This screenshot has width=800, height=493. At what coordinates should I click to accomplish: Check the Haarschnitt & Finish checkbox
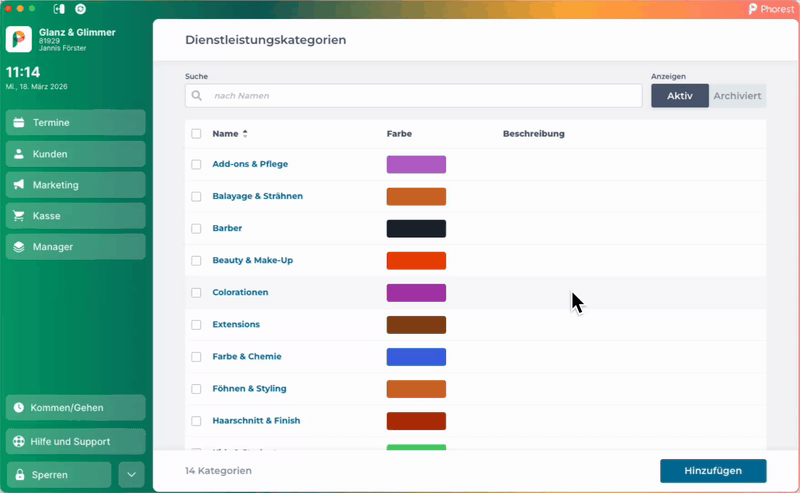tap(196, 421)
